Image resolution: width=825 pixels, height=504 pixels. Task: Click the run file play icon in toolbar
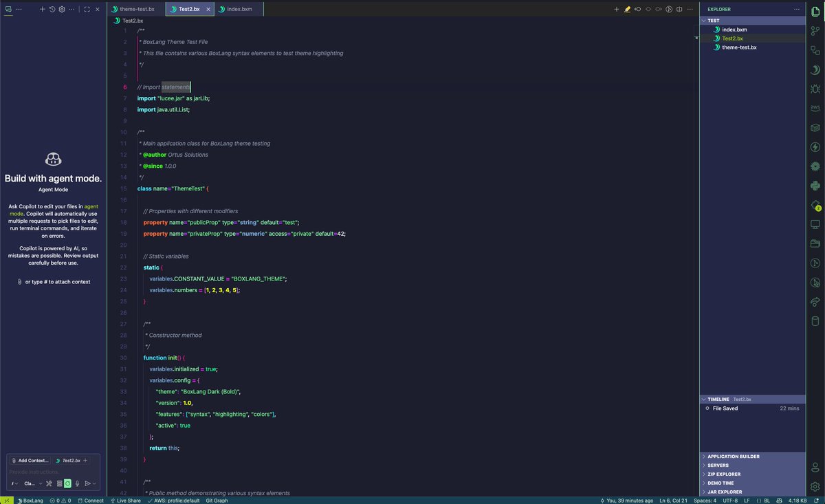click(x=668, y=10)
